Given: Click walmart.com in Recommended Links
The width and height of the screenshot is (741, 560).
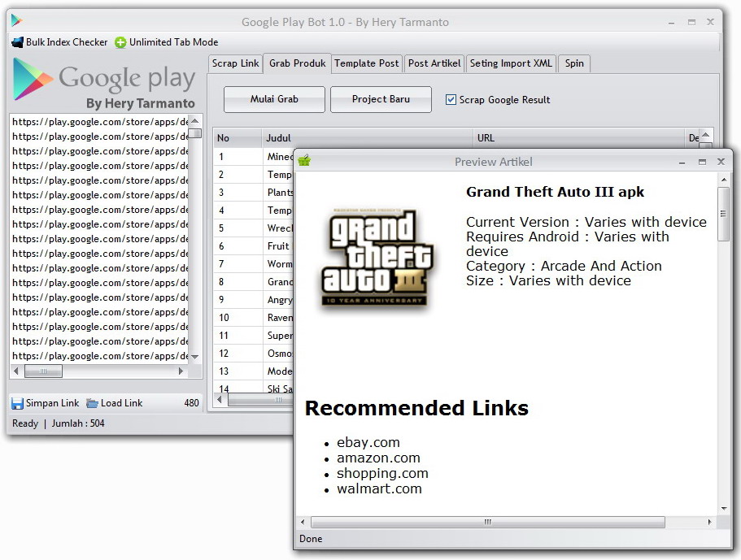Looking at the screenshot, I should tap(379, 488).
